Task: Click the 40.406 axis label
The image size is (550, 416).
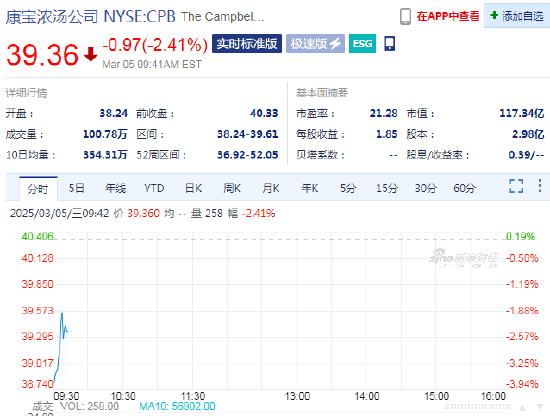Action: point(38,236)
